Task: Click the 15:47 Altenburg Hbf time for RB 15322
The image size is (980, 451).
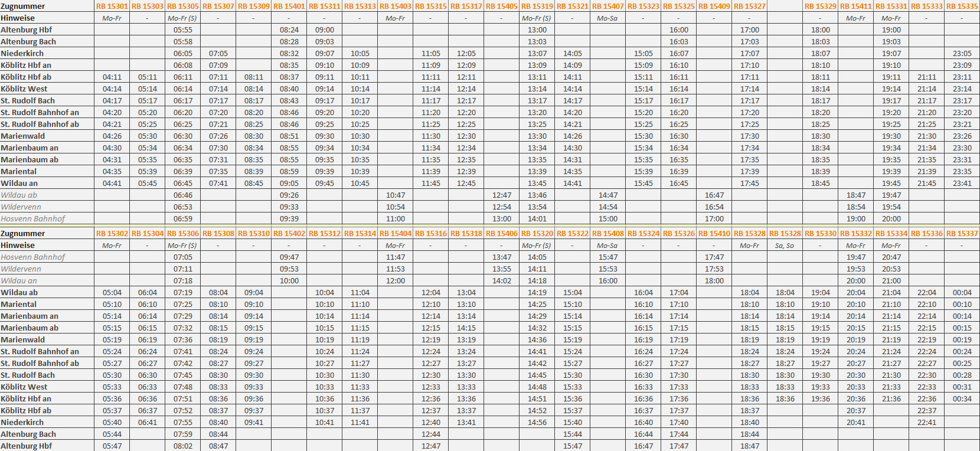Action: point(573,446)
